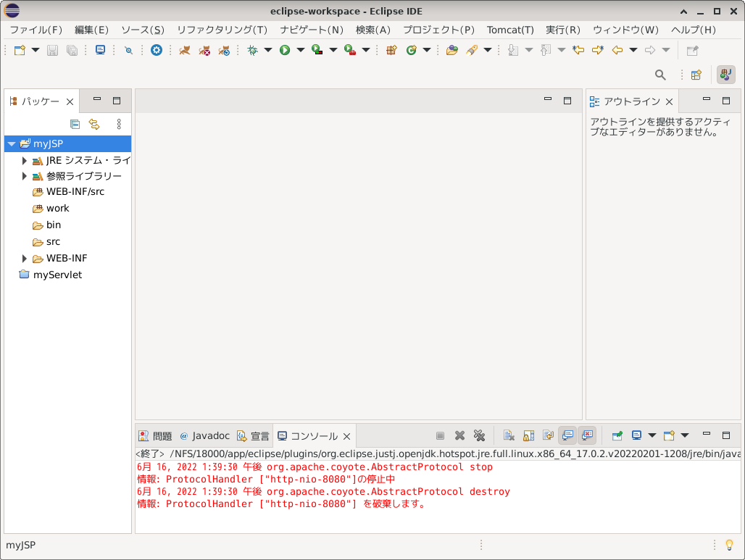The width and height of the screenshot is (745, 560).
Task: Open the ヘルプ(H) menu
Action: [694, 30]
